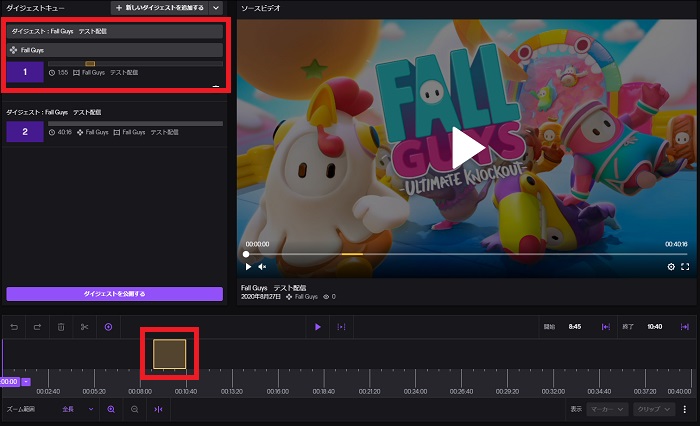Collapse digest 1 with the minus icon
Viewport: 700px width, 426px height.
(216, 86)
